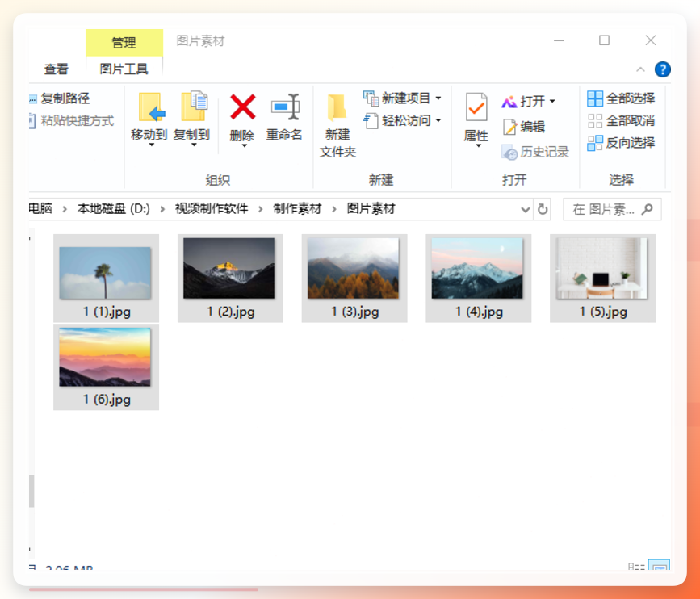Open the Open (打开) dropdown arrow
The image size is (700, 599).
552,102
